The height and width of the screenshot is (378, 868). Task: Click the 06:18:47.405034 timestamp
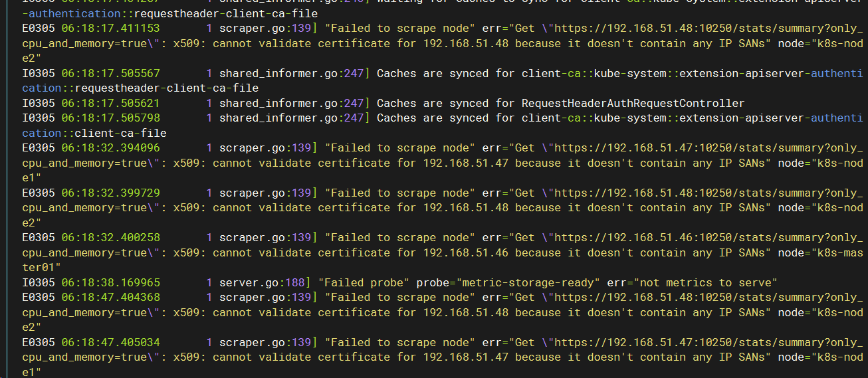tap(110, 342)
